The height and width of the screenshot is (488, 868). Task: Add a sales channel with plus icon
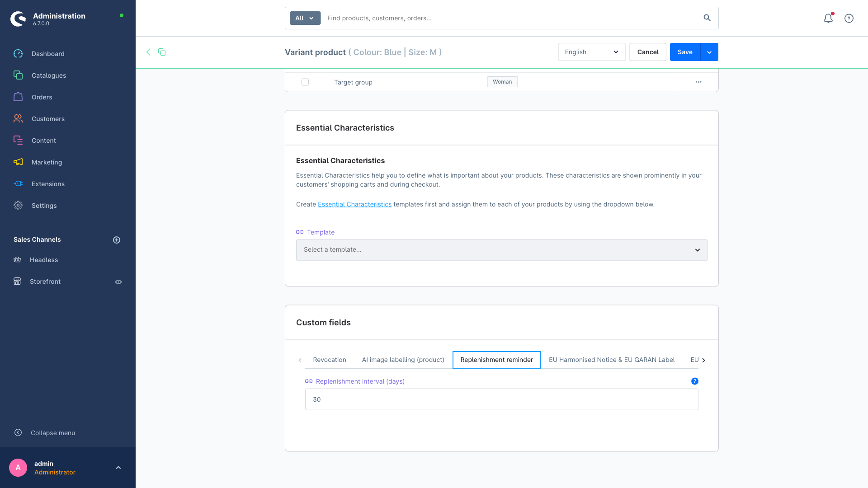point(117,240)
